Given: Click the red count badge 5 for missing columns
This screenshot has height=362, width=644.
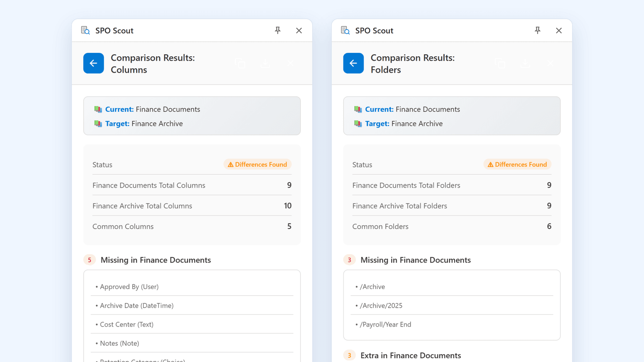Looking at the screenshot, I should (x=89, y=260).
